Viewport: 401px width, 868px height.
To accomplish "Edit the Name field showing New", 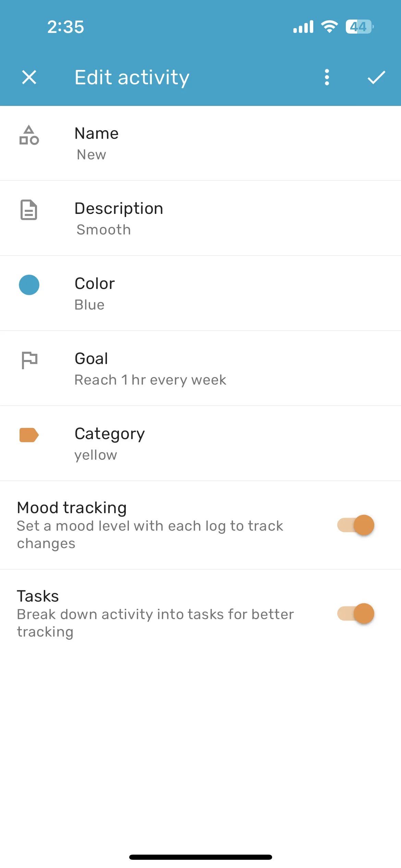I will point(200,143).
